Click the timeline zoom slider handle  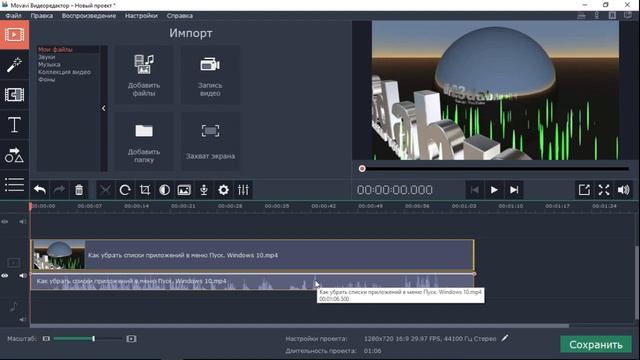(93, 338)
